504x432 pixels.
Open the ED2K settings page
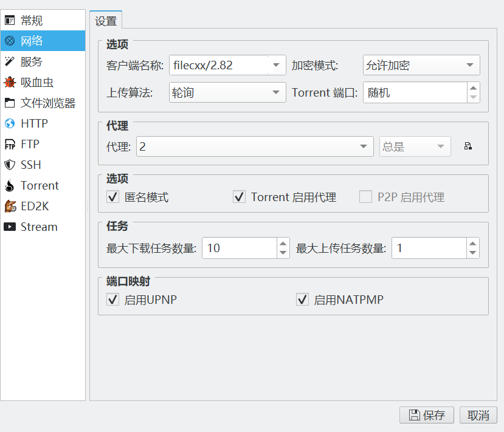(43, 206)
